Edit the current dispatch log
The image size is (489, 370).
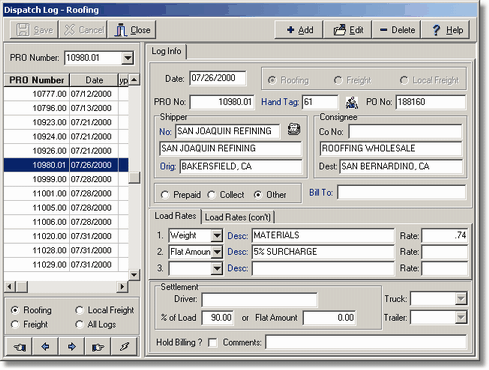click(348, 30)
